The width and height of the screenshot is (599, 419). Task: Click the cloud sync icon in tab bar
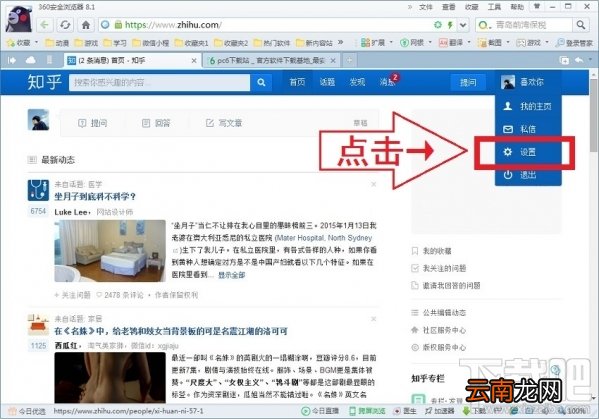pos(31,60)
